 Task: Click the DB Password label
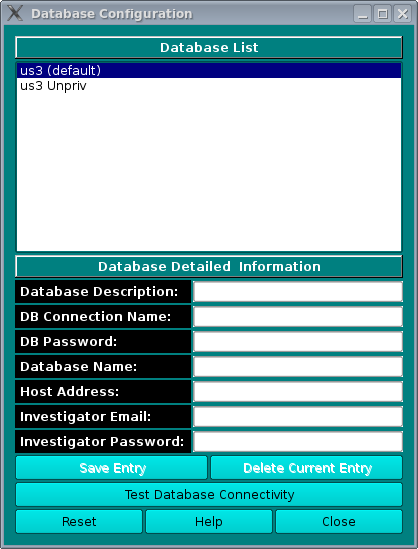coord(103,342)
